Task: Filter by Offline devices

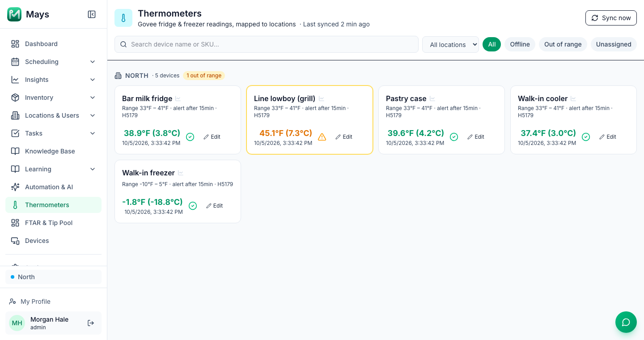Action: point(520,44)
